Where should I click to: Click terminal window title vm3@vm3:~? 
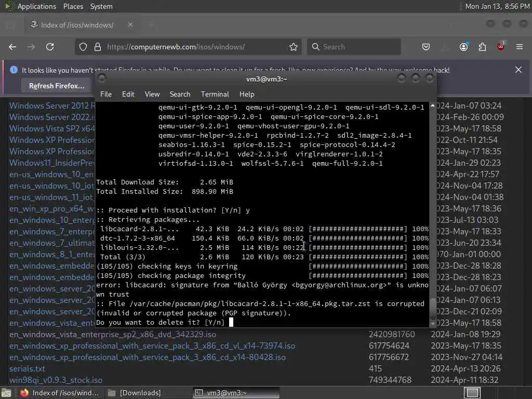tap(267, 79)
